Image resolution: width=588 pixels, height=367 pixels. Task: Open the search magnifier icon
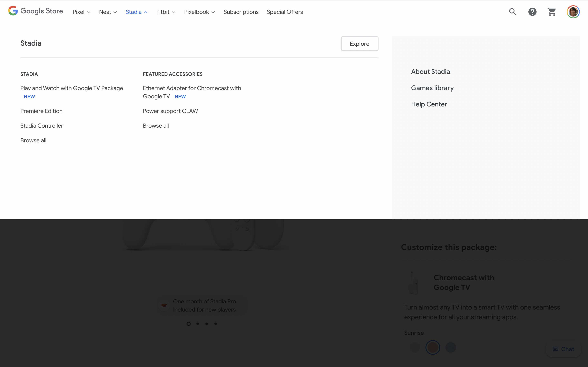pos(512,12)
